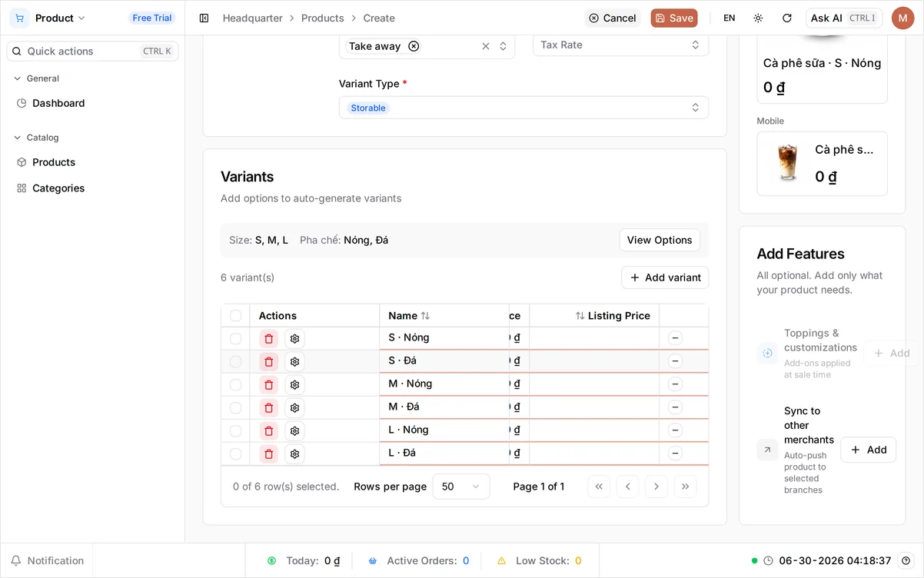Remove the Take away tag
Viewport: 924px width, 578px height.
point(414,46)
